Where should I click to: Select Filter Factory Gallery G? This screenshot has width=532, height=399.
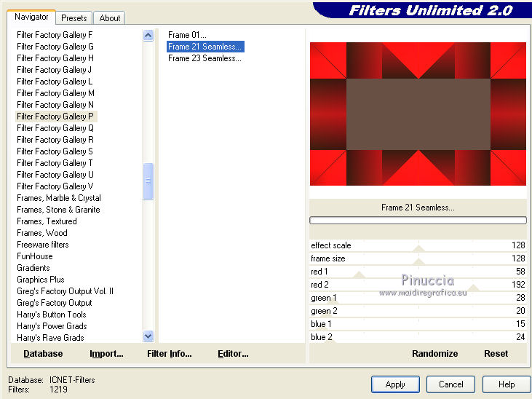coord(55,47)
